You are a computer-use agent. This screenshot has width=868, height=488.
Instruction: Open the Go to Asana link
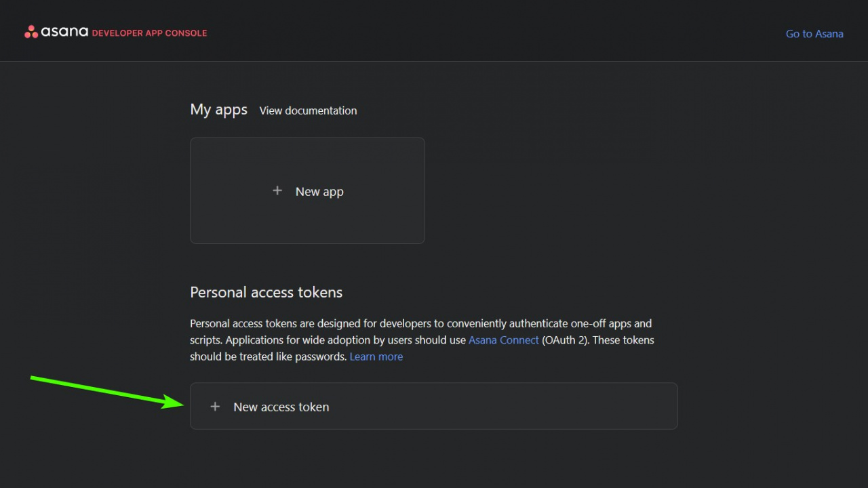click(x=814, y=33)
